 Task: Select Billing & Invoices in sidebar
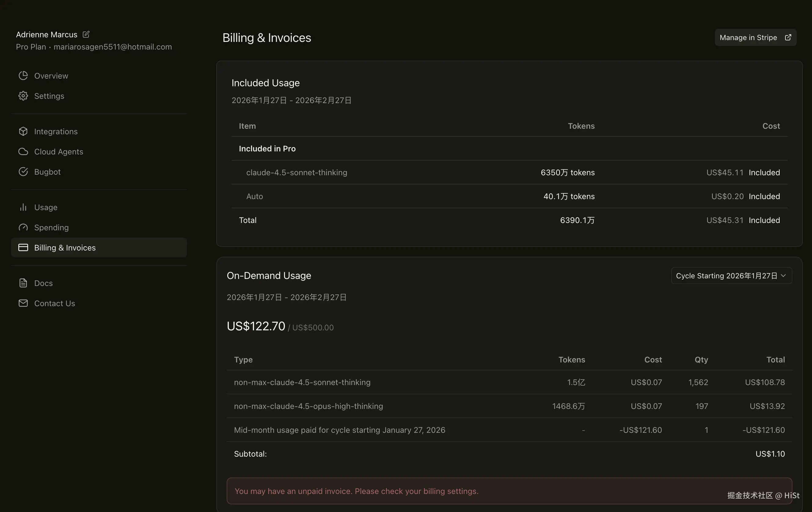coord(65,248)
